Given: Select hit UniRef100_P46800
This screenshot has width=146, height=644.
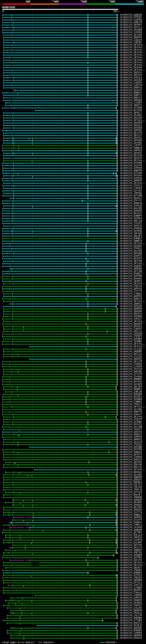Looking at the screenshot, I should point(131,522).
